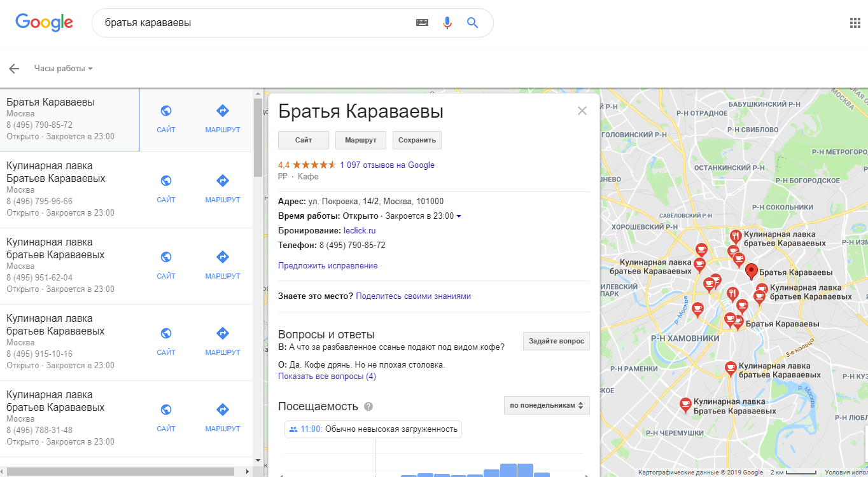Screen dimensions: 868x477
Task: Click Картографические данные © 2019 Google text
Action: pos(701,473)
